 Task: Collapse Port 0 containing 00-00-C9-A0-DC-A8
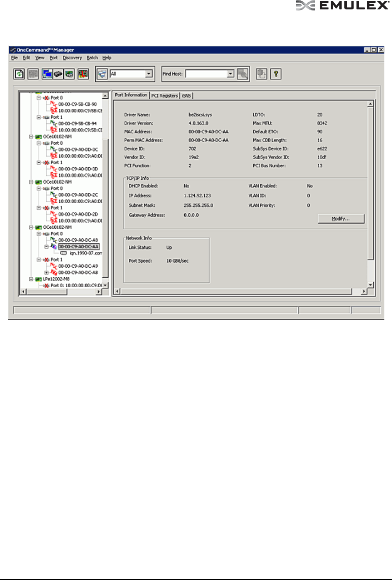tap(38, 234)
